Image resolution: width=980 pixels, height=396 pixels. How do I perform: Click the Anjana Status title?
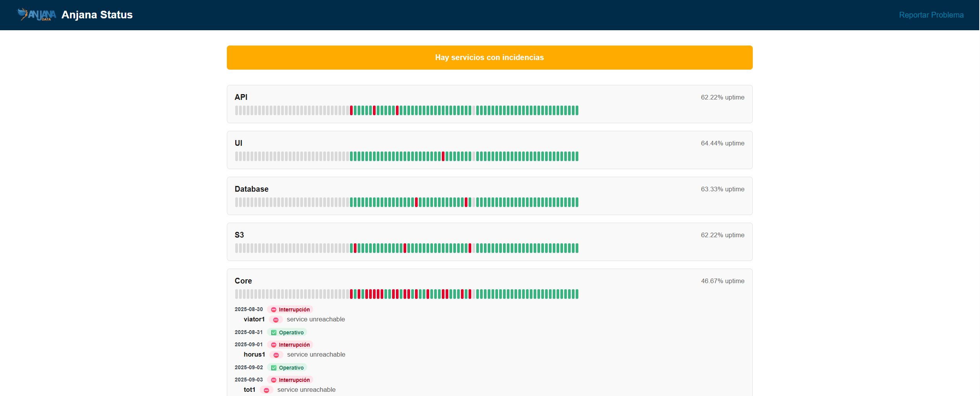tap(97, 15)
